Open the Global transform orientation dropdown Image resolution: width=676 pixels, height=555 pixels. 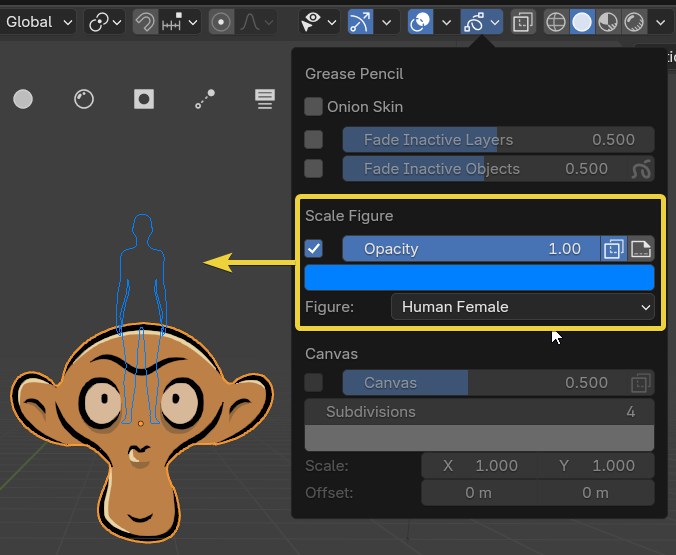37,22
